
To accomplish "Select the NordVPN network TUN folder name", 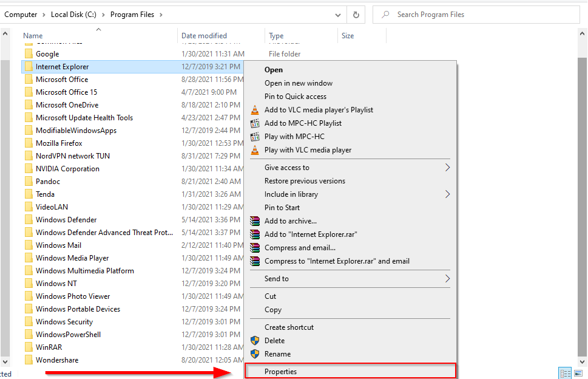I will [x=73, y=156].
